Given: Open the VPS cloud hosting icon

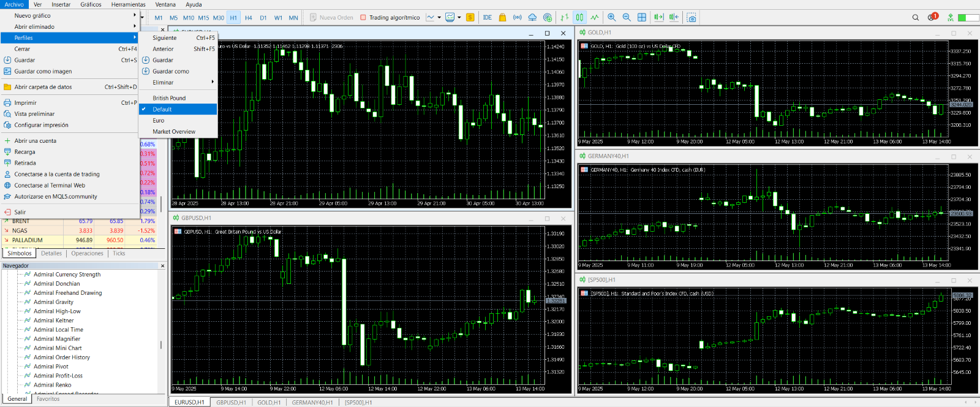Looking at the screenshot, I should [532, 18].
